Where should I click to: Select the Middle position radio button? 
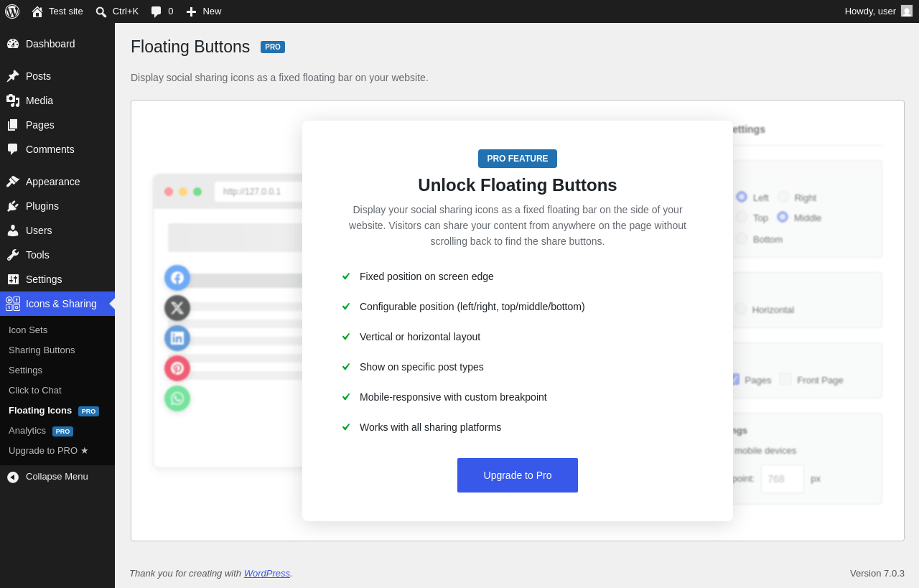pos(783,217)
